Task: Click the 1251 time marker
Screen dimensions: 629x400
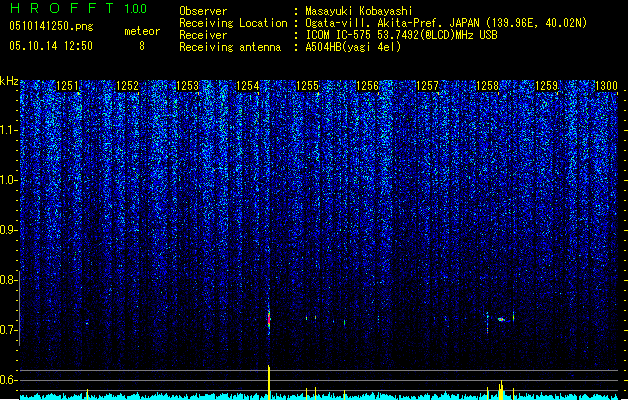Action: [67, 86]
